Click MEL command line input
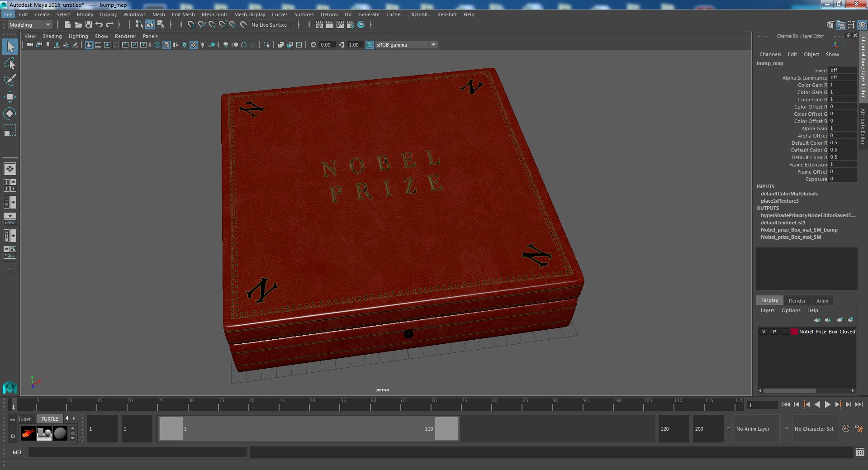 coord(137,452)
